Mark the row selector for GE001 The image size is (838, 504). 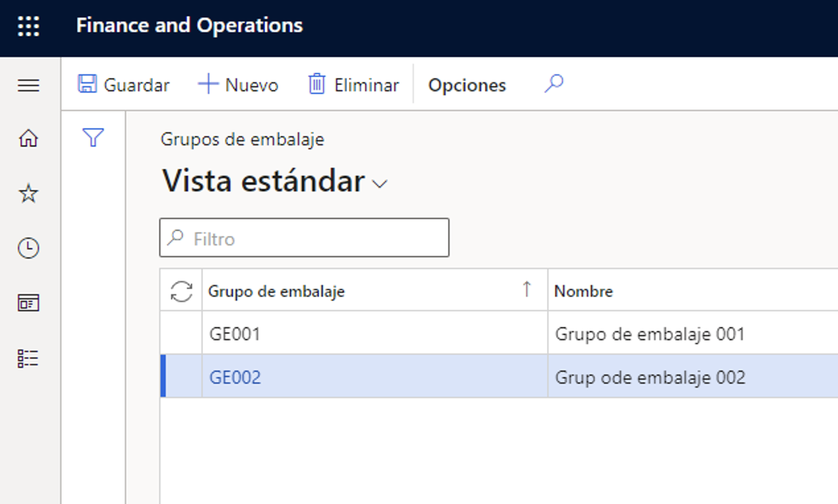(181, 334)
